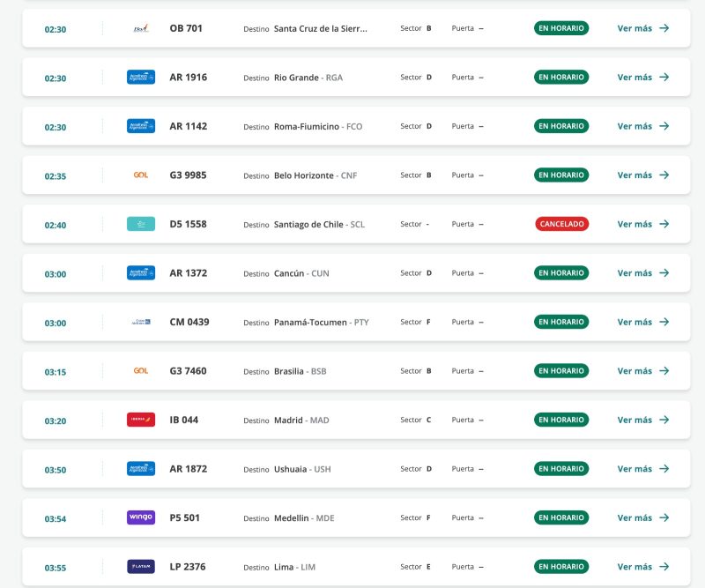Image resolution: width=705 pixels, height=588 pixels.
Task: Click the LATAM logo for flight LP 2376
Action: point(140,566)
